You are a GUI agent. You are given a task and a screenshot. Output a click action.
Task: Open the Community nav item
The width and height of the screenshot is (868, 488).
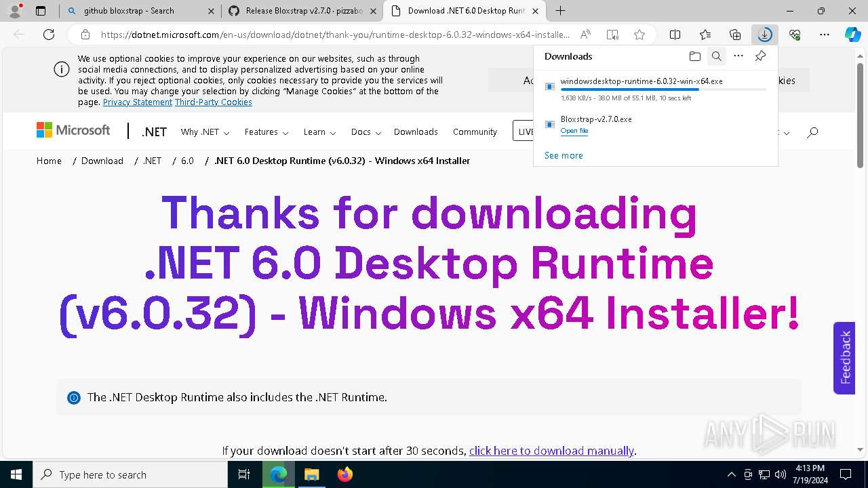(x=475, y=132)
